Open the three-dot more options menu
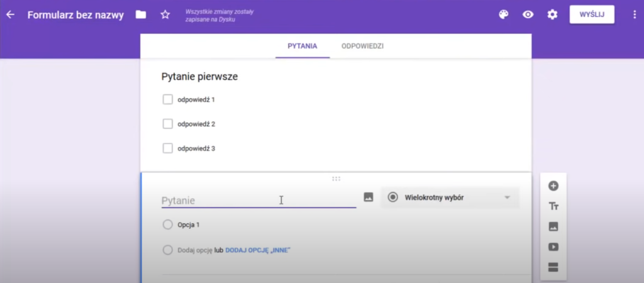 (635, 15)
